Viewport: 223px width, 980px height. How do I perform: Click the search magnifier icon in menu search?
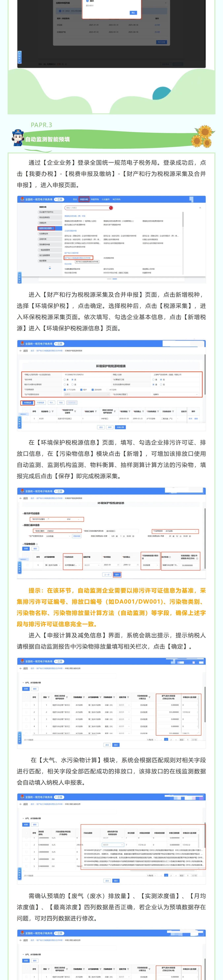point(111,208)
